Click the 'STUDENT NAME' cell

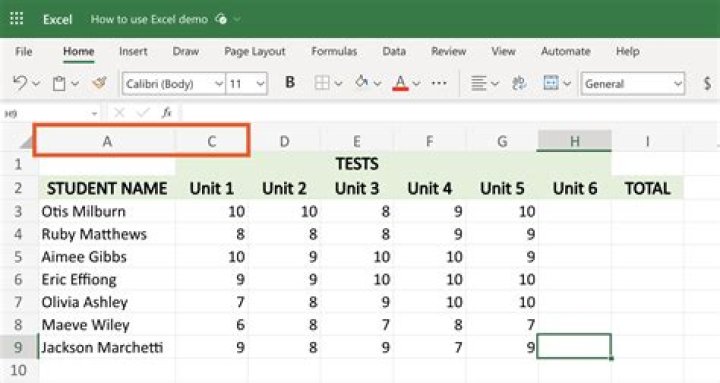(107, 188)
